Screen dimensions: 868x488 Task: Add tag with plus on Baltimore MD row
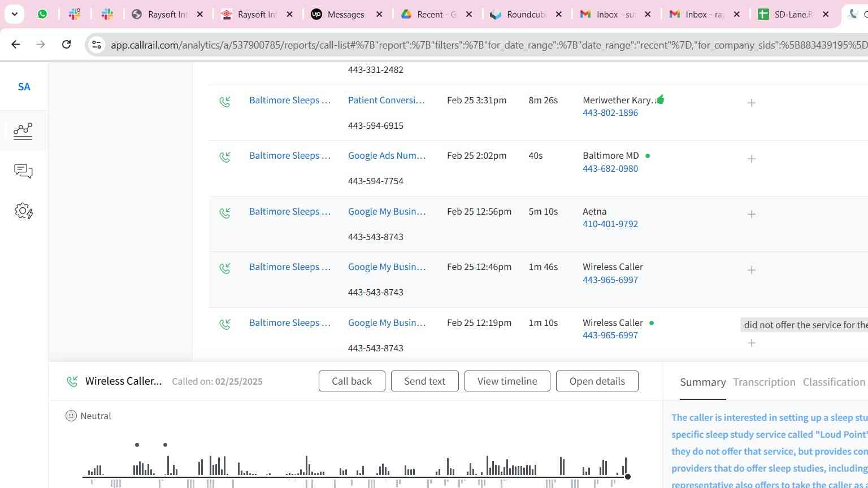[752, 159]
